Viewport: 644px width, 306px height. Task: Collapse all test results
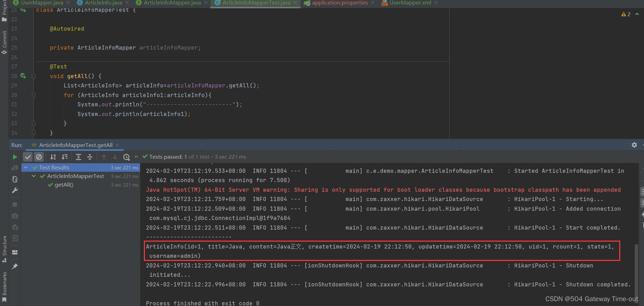point(90,157)
